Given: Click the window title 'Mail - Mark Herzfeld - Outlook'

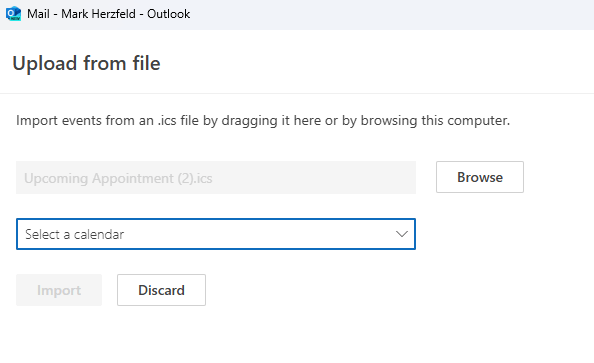Looking at the screenshot, I should (108, 14).
